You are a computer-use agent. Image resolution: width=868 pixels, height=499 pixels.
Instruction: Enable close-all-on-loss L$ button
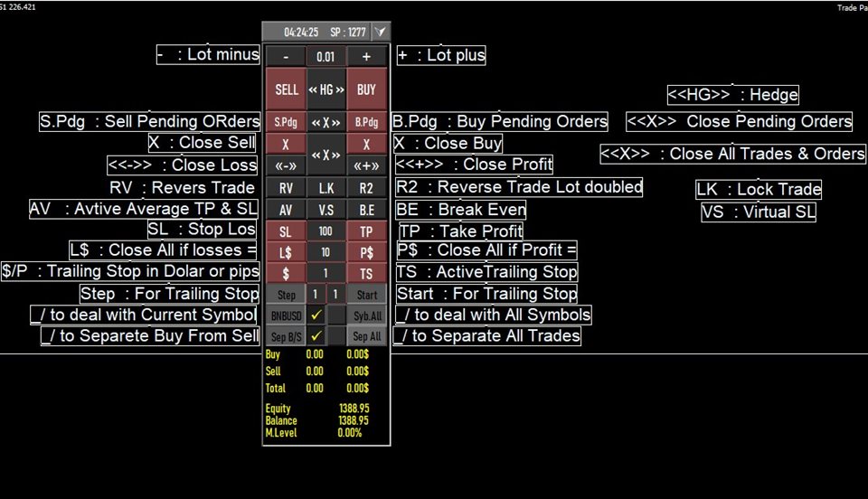coord(287,252)
